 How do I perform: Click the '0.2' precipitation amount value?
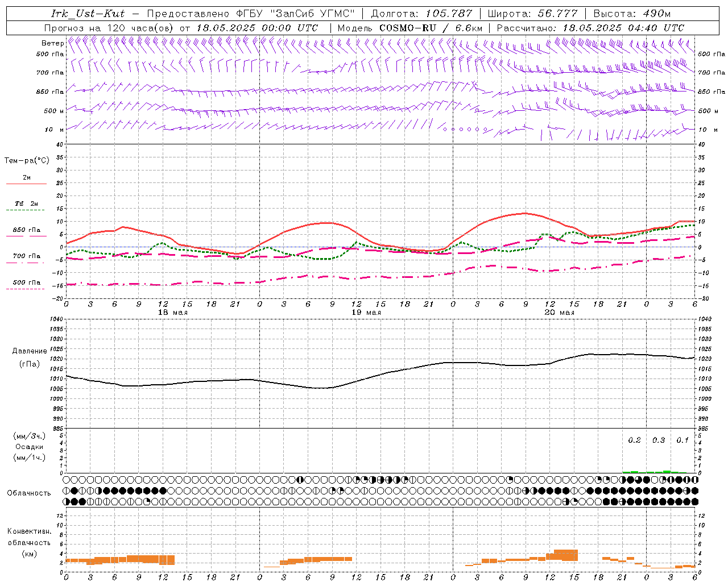(x=634, y=440)
